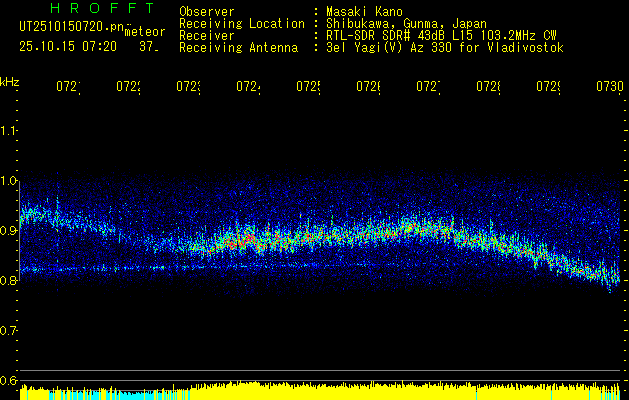Viewport: 629px width, 400px height.
Task: Click the 0722 time marker
Action: point(128,87)
